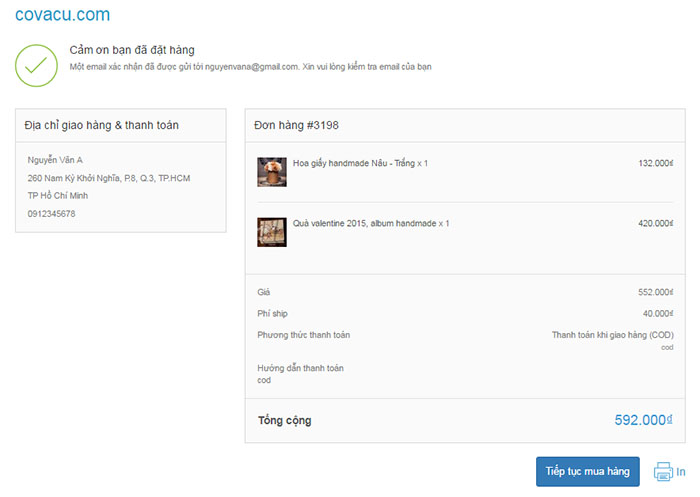Click the Phí ship label

272,313
